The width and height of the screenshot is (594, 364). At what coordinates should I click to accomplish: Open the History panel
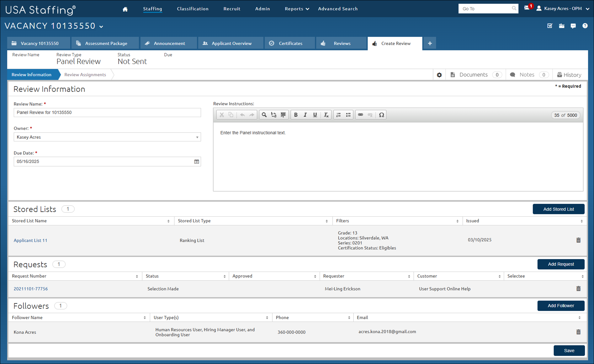tap(569, 75)
